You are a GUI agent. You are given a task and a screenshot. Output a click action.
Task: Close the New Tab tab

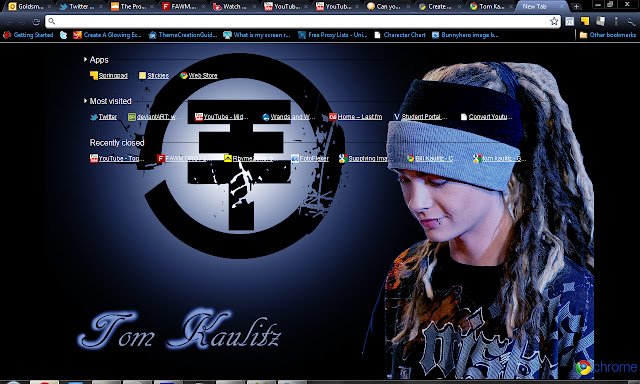(x=562, y=7)
